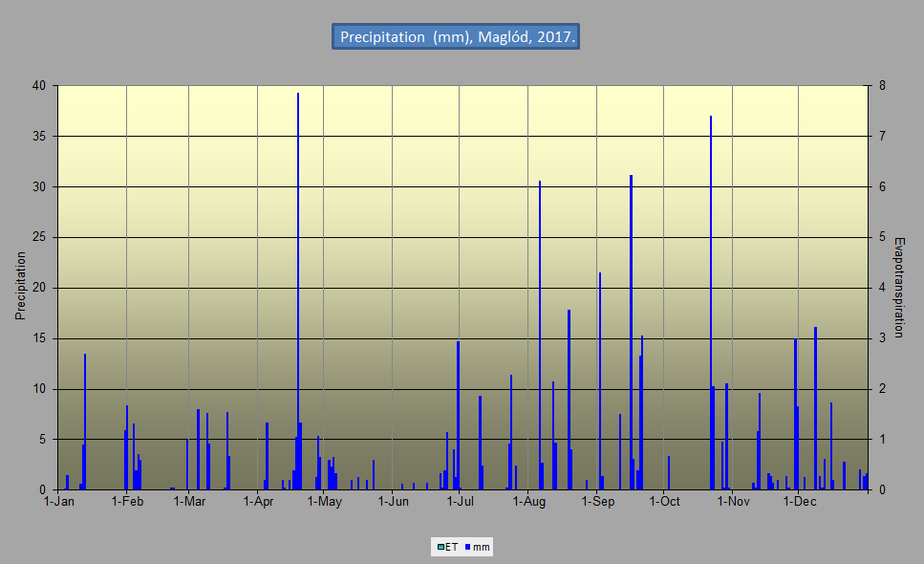Click the 1-Jul x-axis label
This screenshot has width=924, height=564.
click(461, 502)
